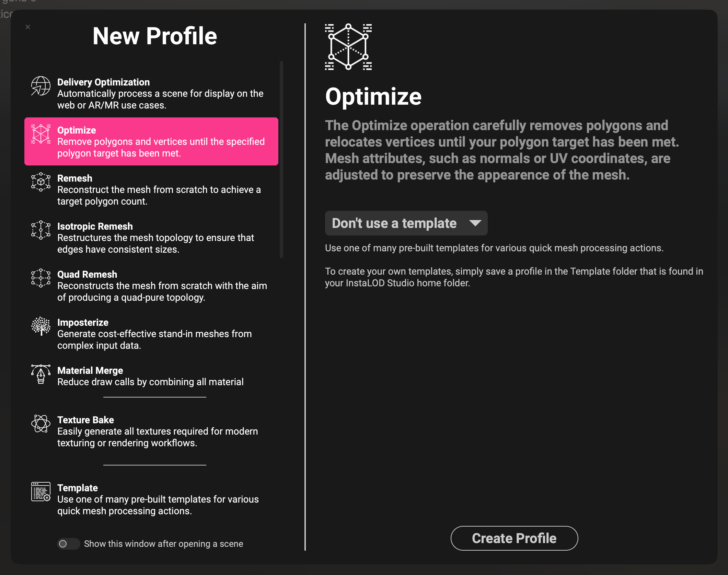Click the Optimize header cube icon
This screenshot has width=728, height=575.
click(x=348, y=47)
